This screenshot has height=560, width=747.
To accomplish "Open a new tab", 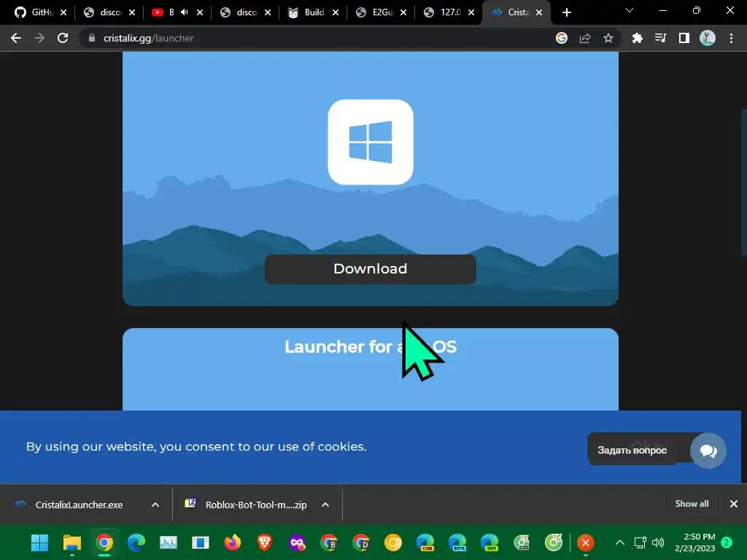I will coord(566,12).
